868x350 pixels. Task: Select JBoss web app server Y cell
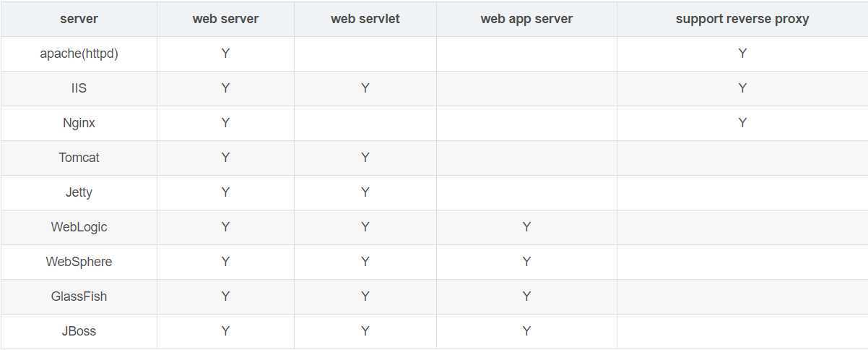526,331
